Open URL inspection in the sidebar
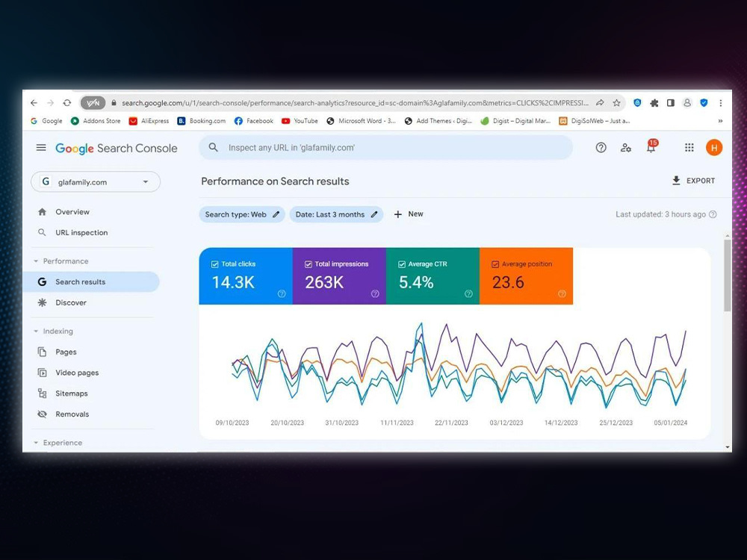 [90, 232]
